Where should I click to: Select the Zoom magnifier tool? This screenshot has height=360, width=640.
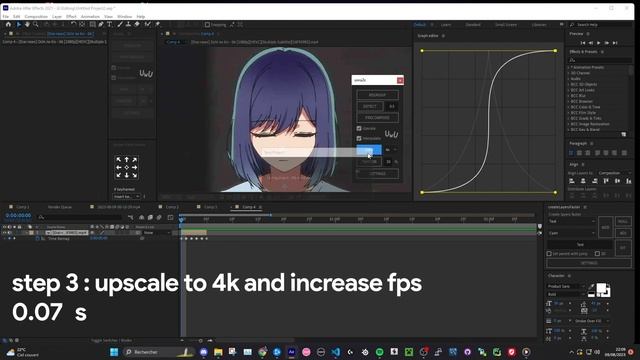[36, 24]
